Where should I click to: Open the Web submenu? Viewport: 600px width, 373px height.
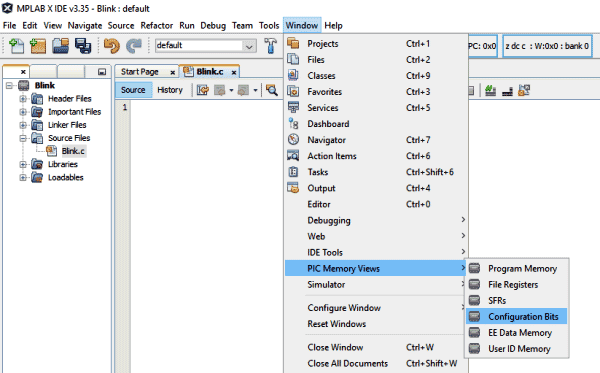(375, 236)
